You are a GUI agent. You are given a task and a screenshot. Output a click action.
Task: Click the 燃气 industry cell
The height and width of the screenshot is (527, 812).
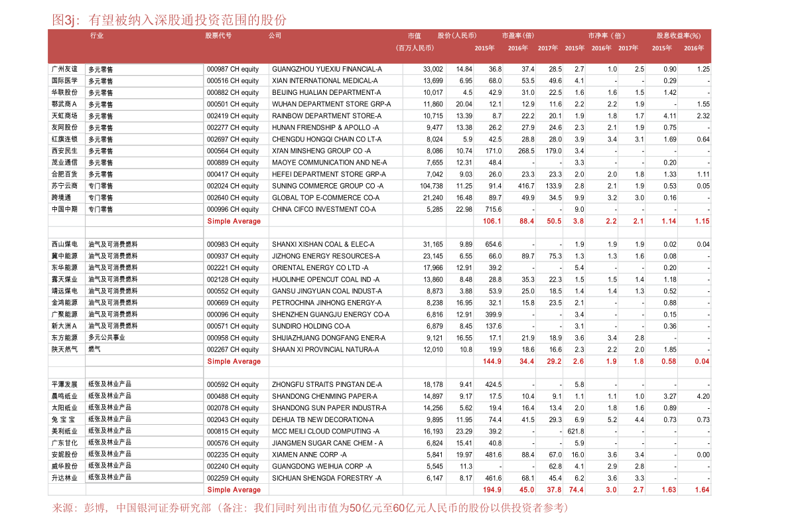(x=95, y=349)
